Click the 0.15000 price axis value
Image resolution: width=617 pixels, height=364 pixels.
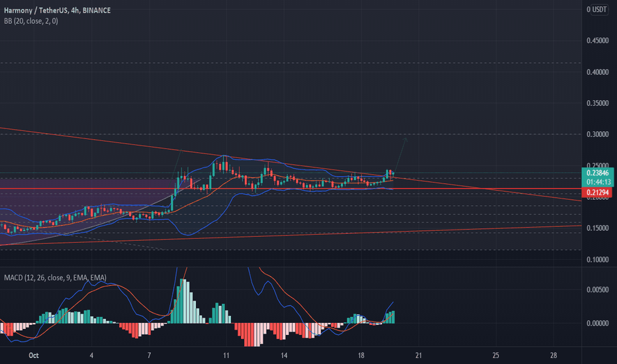(597, 228)
